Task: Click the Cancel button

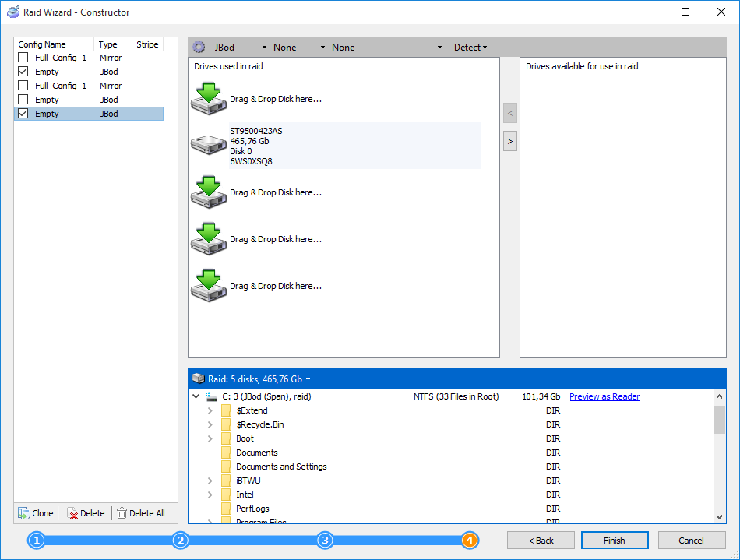Action: click(692, 541)
